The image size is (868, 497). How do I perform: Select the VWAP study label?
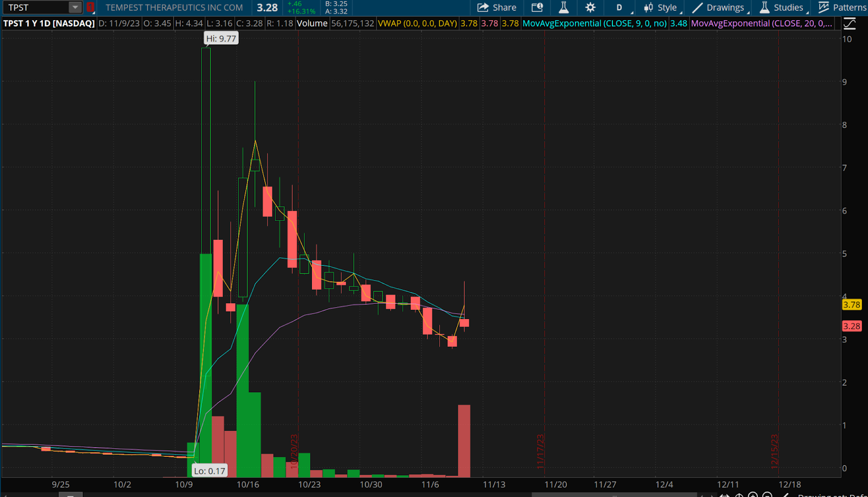[x=417, y=23]
